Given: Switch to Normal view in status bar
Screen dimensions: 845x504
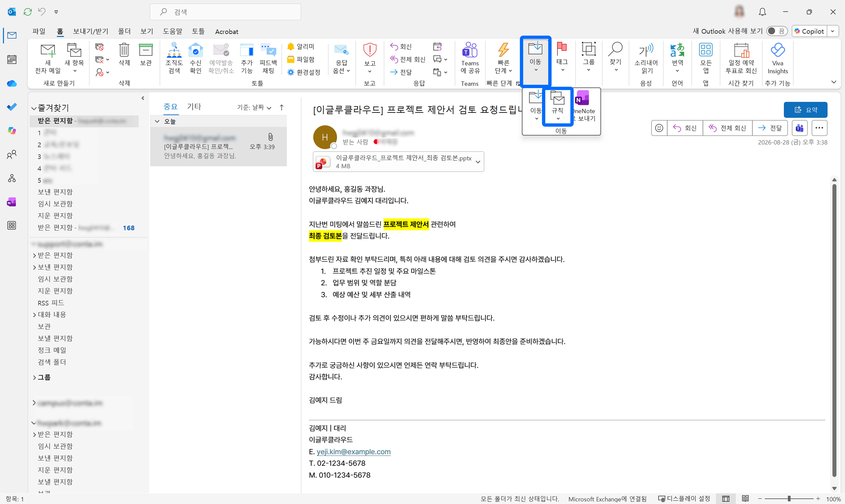Looking at the screenshot, I should pyautogui.click(x=726, y=499).
